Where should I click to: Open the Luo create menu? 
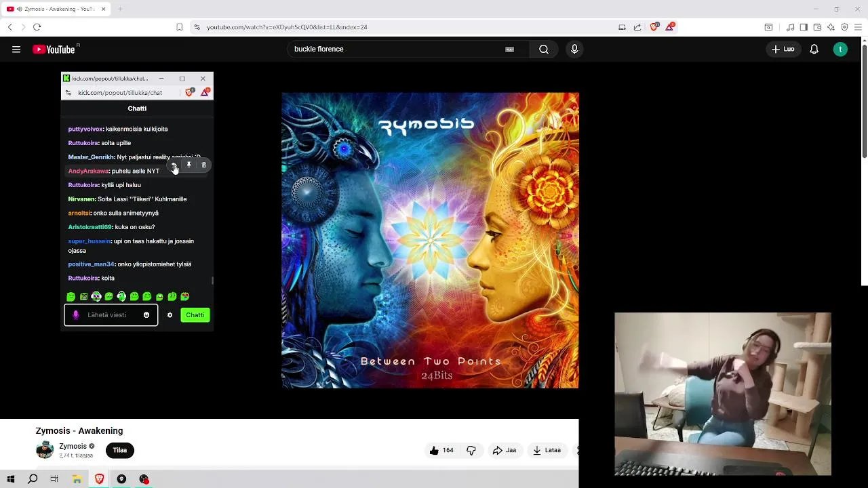pos(783,49)
